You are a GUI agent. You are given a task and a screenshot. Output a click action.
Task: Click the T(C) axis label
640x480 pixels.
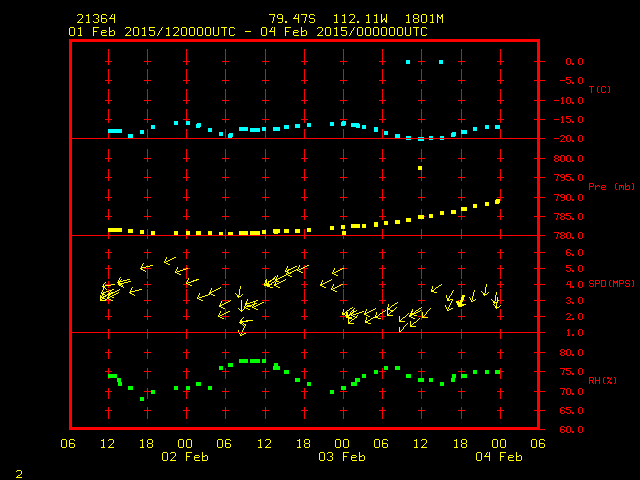[600, 89]
